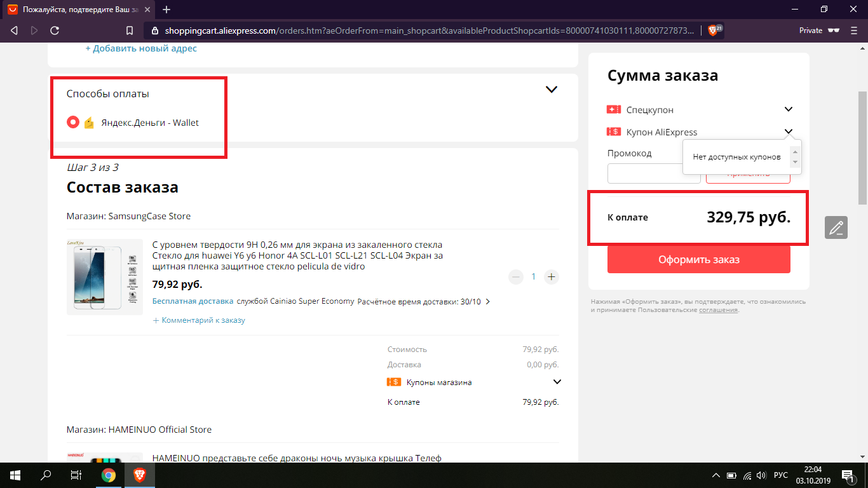Image resolution: width=868 pixels, height=488 pixels.
Task: Click the Нет доступных купонов entry
Action: 736,157
